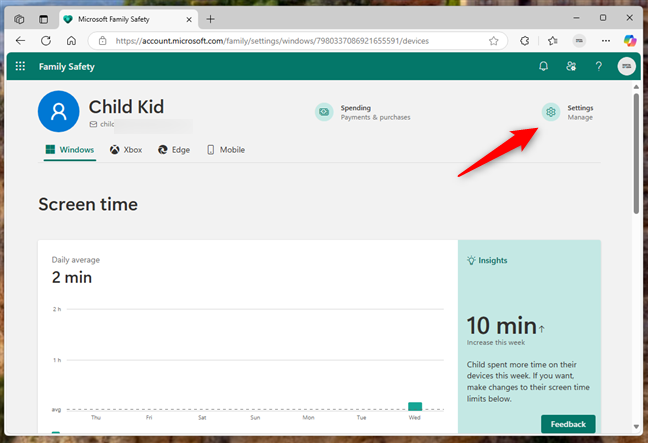The image size is (648, 443).
Task: Click the help question mark icon
Action: (x=598, y=66)
